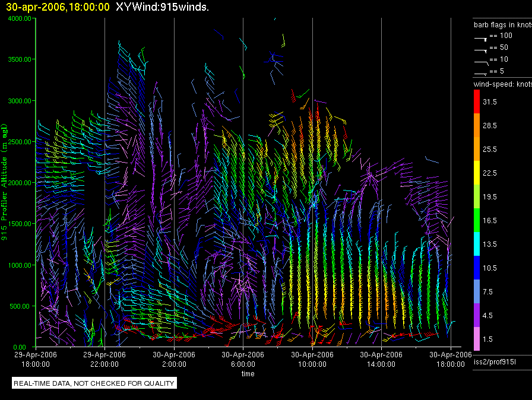Click the real-time data quality notice

click(94, 383)
